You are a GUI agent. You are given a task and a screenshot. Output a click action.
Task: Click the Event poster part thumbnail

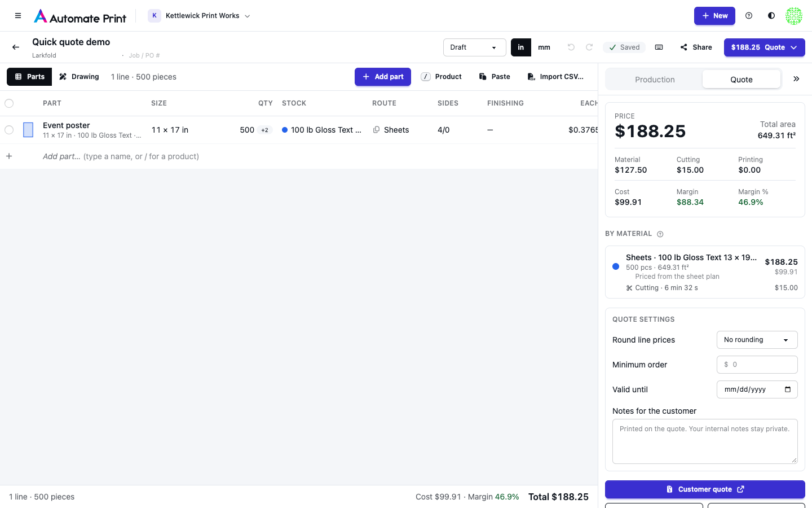(x=28, y=130)
